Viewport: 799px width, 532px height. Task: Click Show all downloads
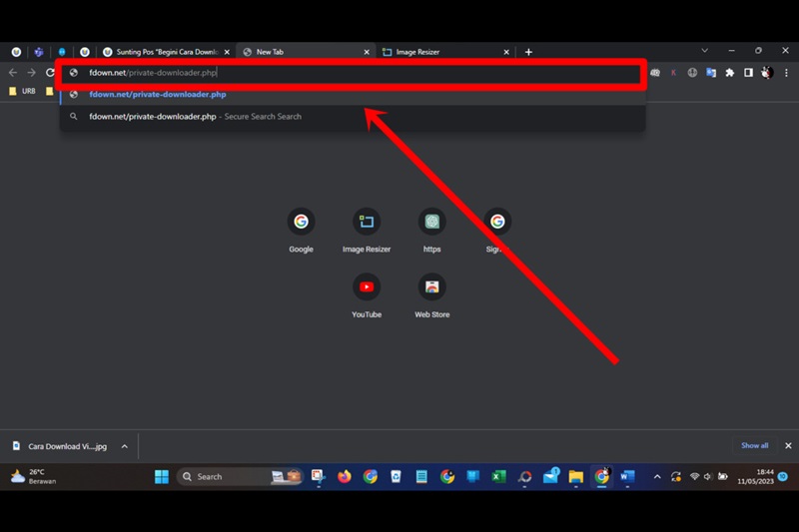click(754, 446)
